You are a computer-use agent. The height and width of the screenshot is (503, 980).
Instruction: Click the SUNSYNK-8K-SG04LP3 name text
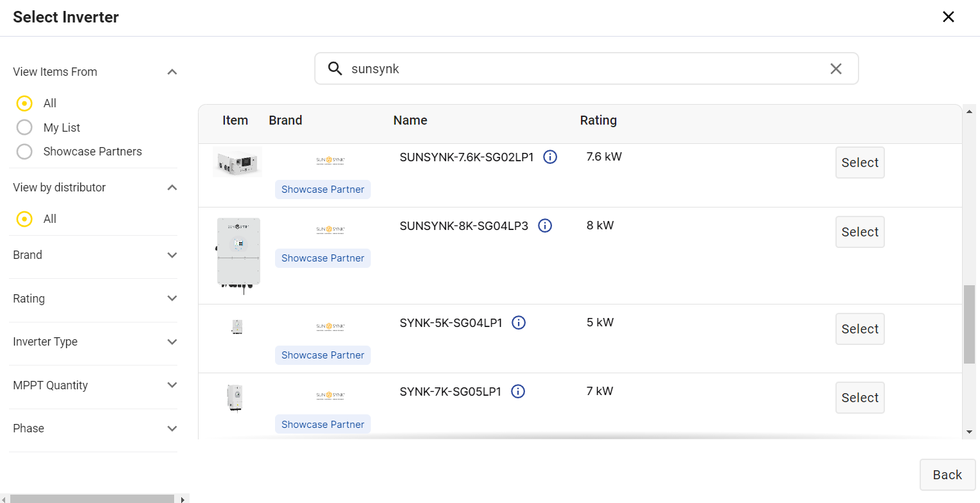pyautogui.click(x=464, y=225)
